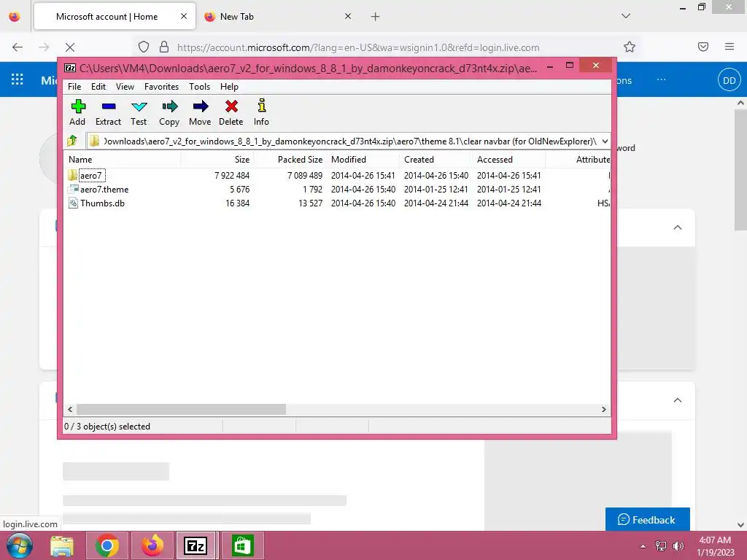This screenshot has height=560, width=747.
Task: Open Microsoft Store from the taskbar
Action: coord(242,546)
